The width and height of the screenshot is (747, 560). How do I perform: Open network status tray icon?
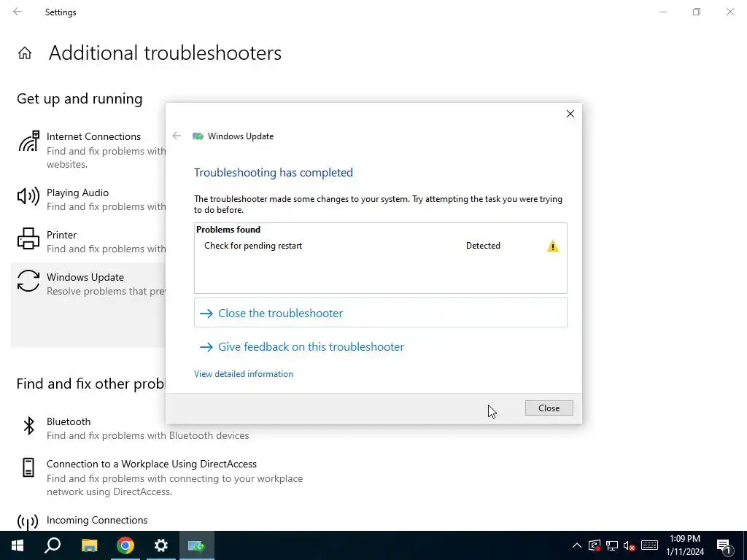click(x=612, y=545)
